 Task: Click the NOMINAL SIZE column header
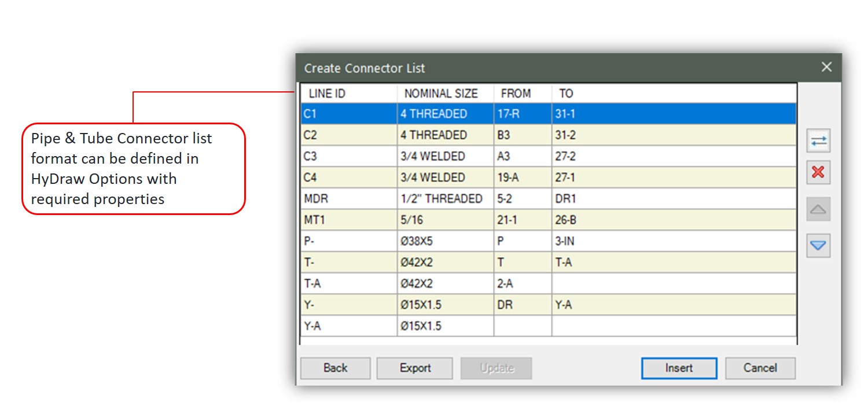click(446, 93)
